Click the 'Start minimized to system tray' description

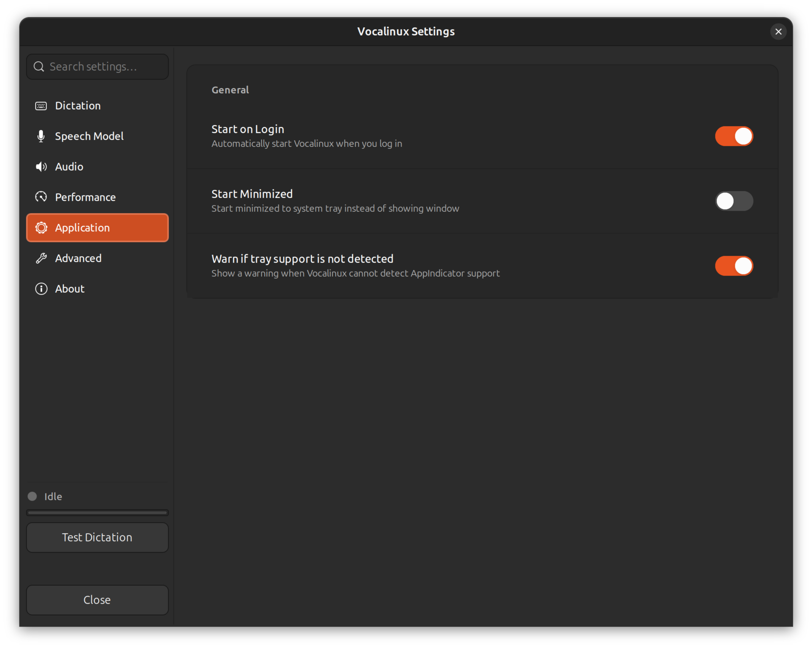pyautogui.click(x=335, y=208)
